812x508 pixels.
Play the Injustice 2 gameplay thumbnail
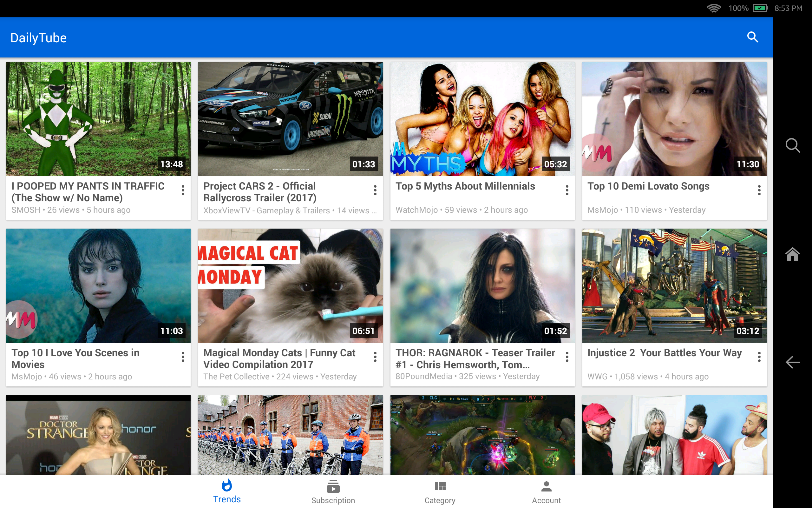pos(674,285)
